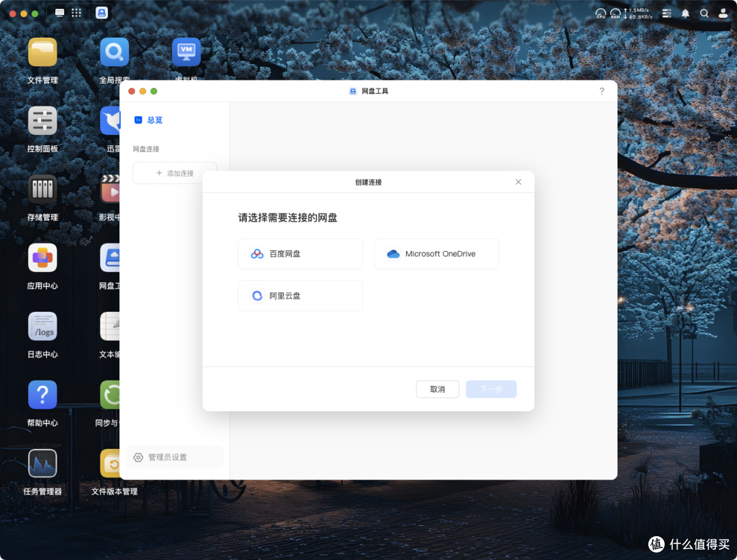Open 帮助中心 help icon
The image size is (737, 560).
42,395
